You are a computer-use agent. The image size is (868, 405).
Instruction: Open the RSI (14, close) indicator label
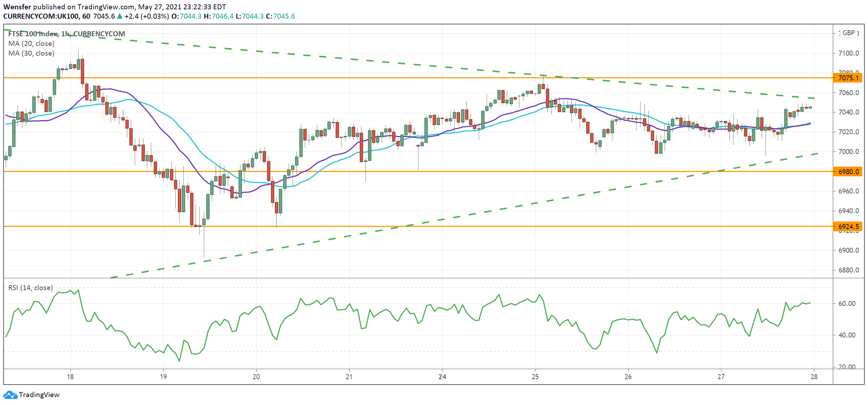coord(31,288)
